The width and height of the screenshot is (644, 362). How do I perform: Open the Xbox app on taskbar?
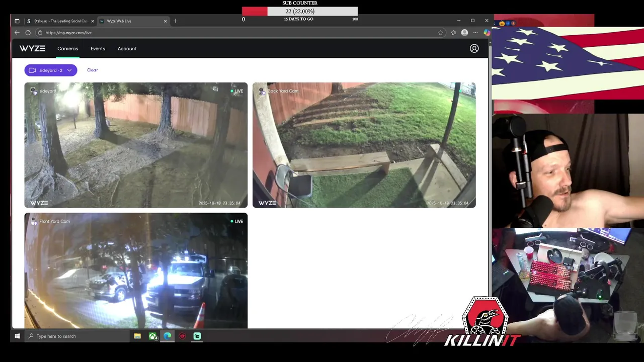[x=152, y=336]
